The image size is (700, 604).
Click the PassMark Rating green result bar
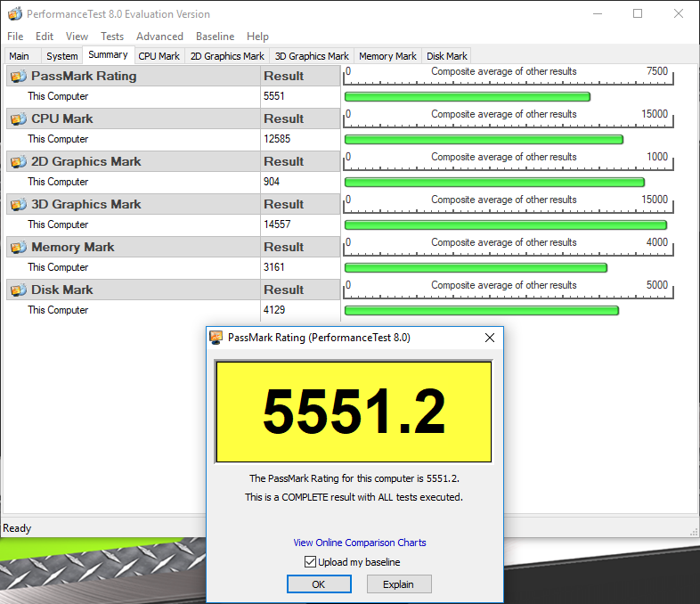(x=468, y=97)
